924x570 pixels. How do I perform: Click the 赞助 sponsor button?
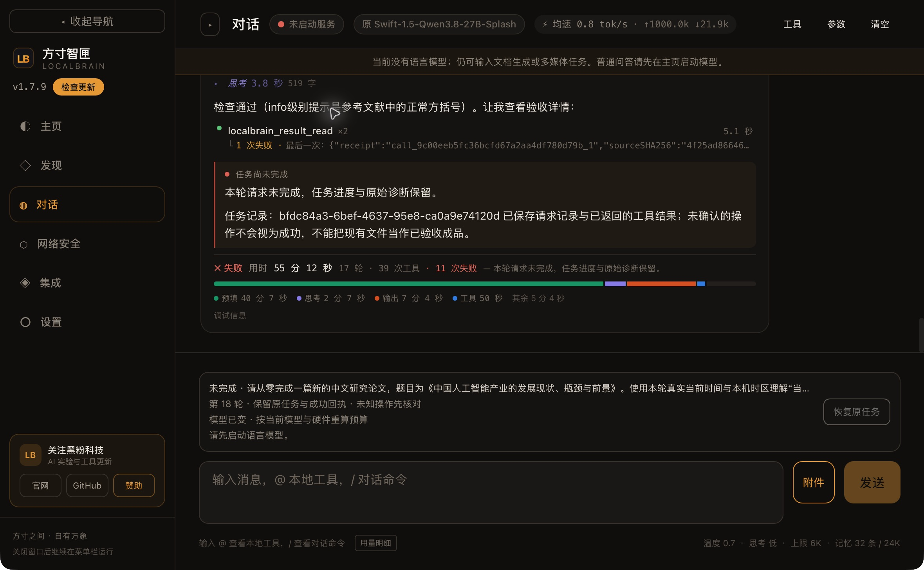pyautogui.click(x=134, y=485)
